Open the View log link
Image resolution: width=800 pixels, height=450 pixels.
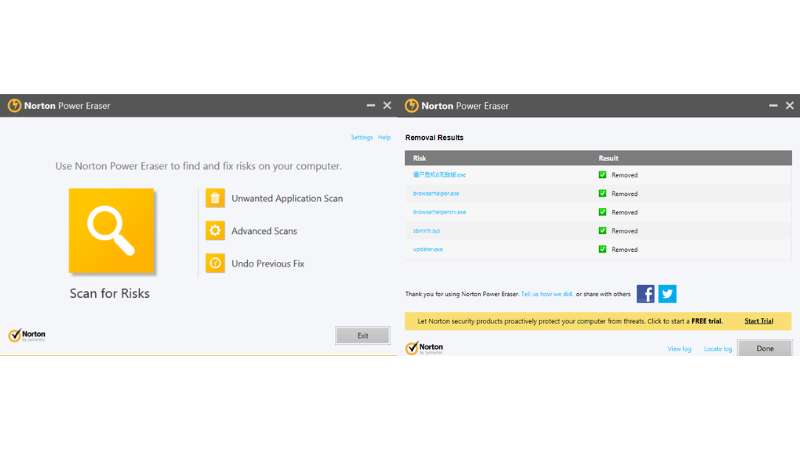tap(679, 349)
